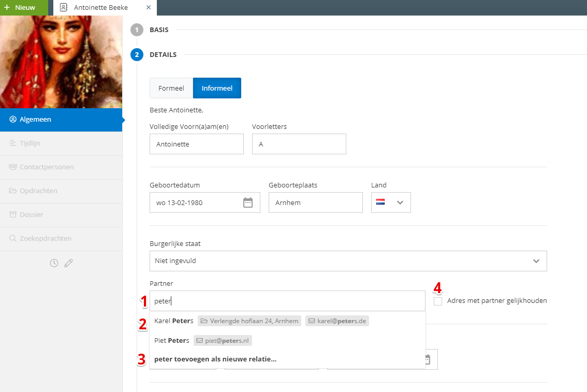Click the profile photo thumbnail
Viewport: 587px width, 392px height.
click(x=61, y=62)
